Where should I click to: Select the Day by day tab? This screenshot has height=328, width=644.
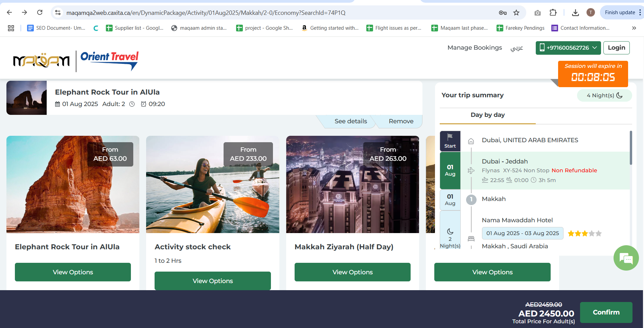[487, 115]
